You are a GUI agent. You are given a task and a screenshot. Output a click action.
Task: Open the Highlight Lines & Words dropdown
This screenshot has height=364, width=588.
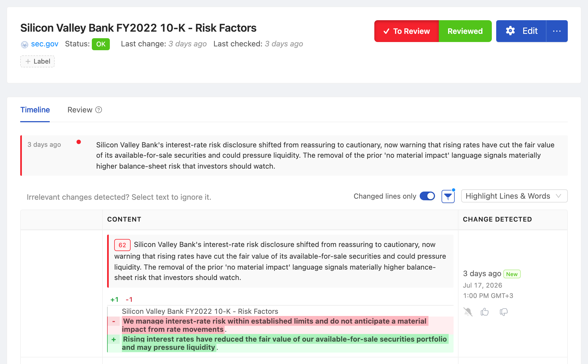click(514, 196)
